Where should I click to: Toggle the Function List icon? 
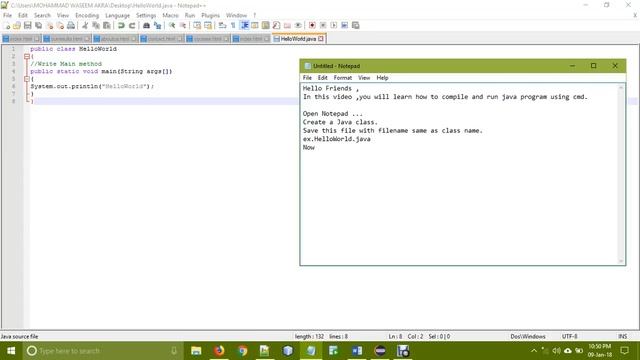(x=276, y=25)
